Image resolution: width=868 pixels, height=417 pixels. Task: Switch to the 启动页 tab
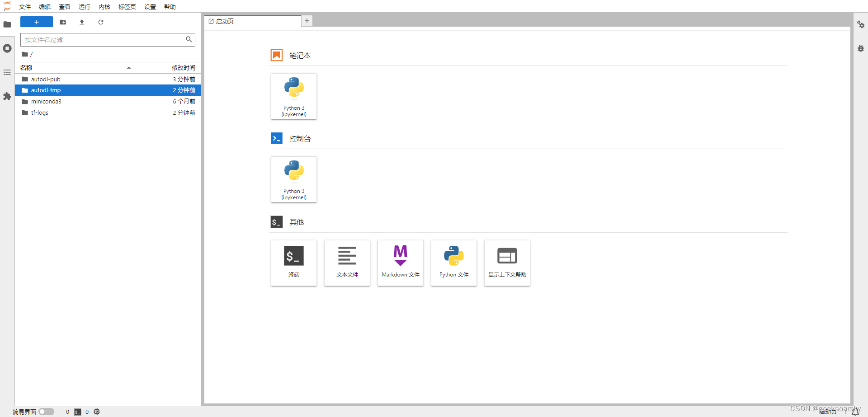click(253, 21)
